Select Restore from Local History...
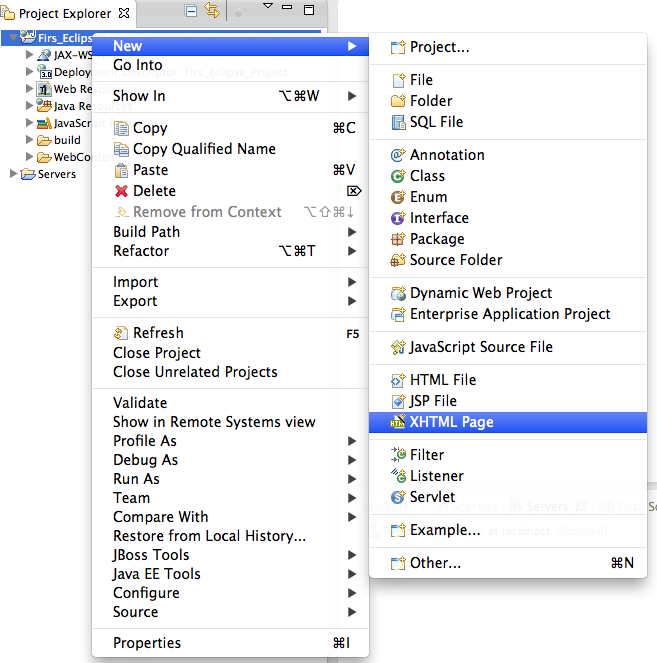Viewport: 657px width, 663px height. (x=230, y=536)
